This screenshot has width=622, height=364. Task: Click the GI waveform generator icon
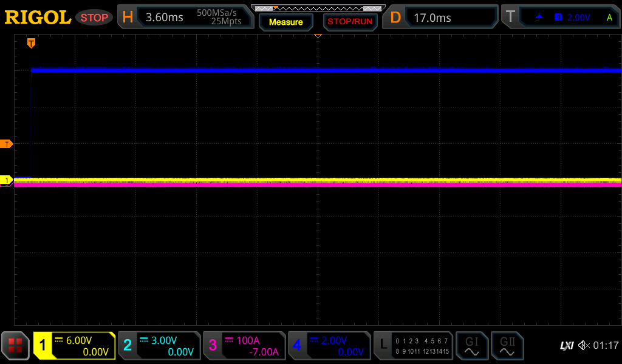point(471,346)
